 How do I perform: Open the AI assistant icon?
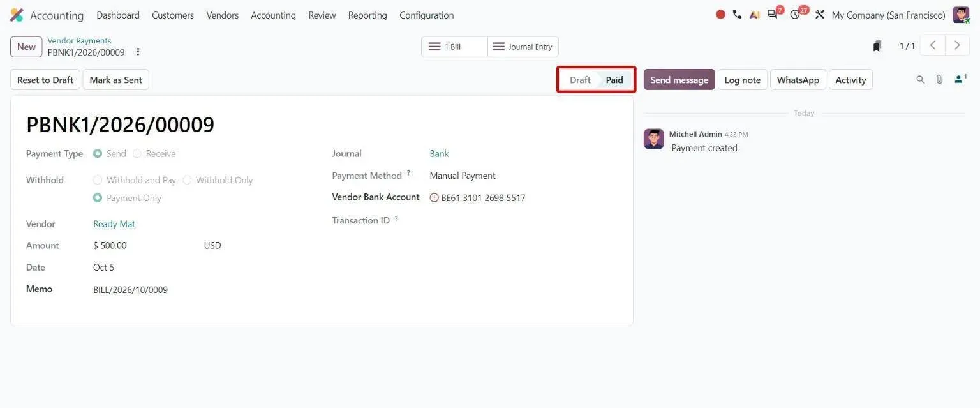coord(754,15)
